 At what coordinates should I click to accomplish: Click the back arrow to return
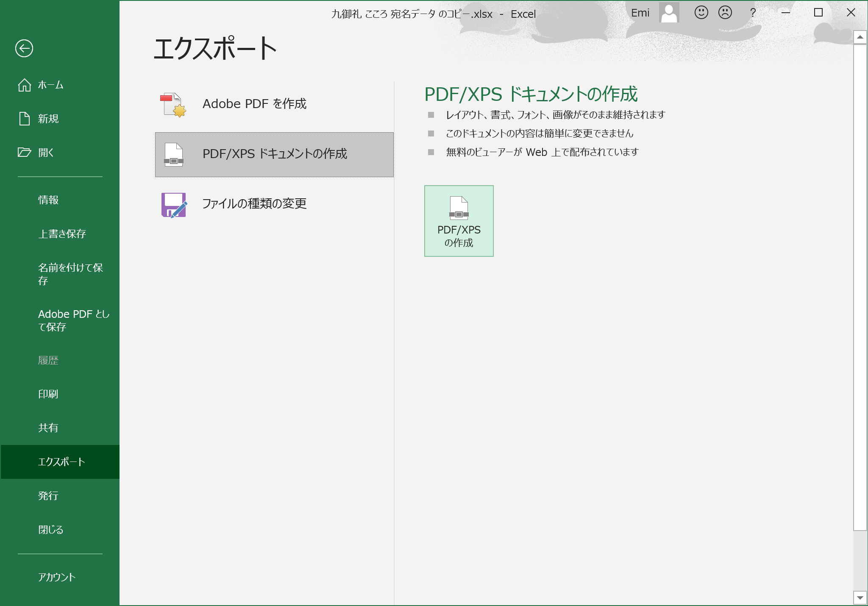pos(24,48)
